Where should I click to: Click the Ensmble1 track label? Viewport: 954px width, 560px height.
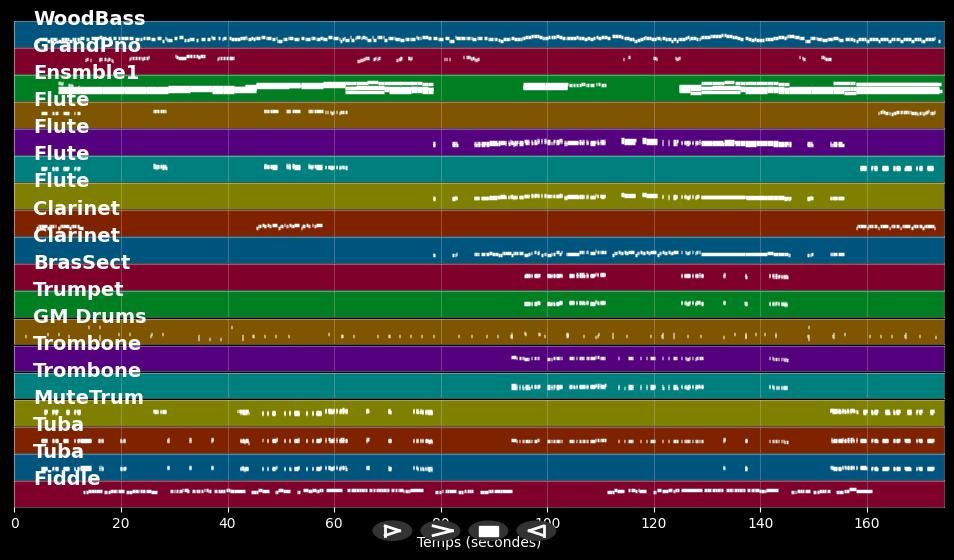tap(86, 73)
